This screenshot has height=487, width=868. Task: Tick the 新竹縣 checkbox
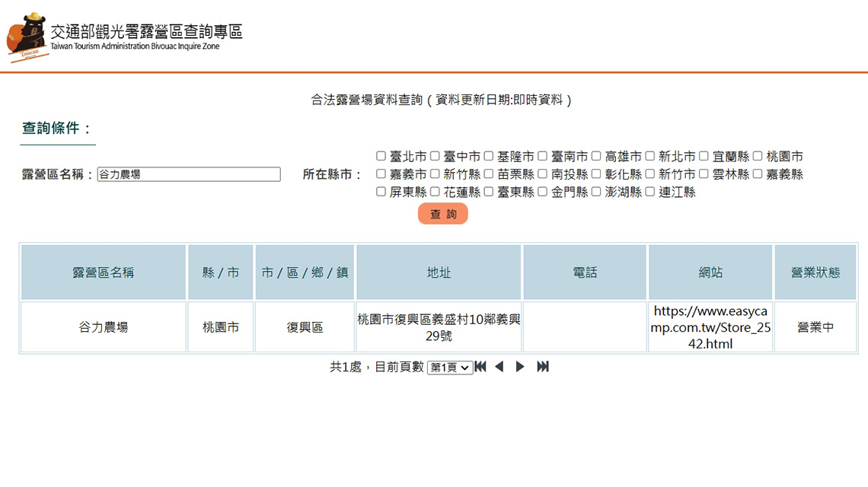tap(436, 174)
